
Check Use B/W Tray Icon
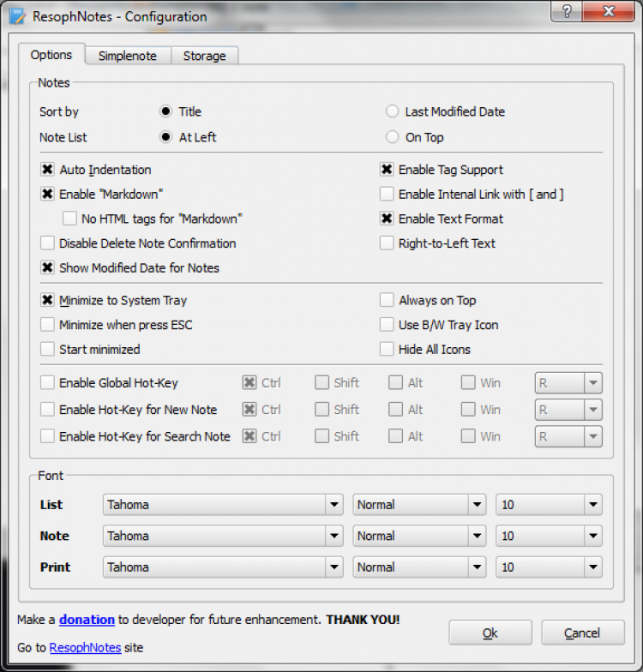[x=388, y=325]
